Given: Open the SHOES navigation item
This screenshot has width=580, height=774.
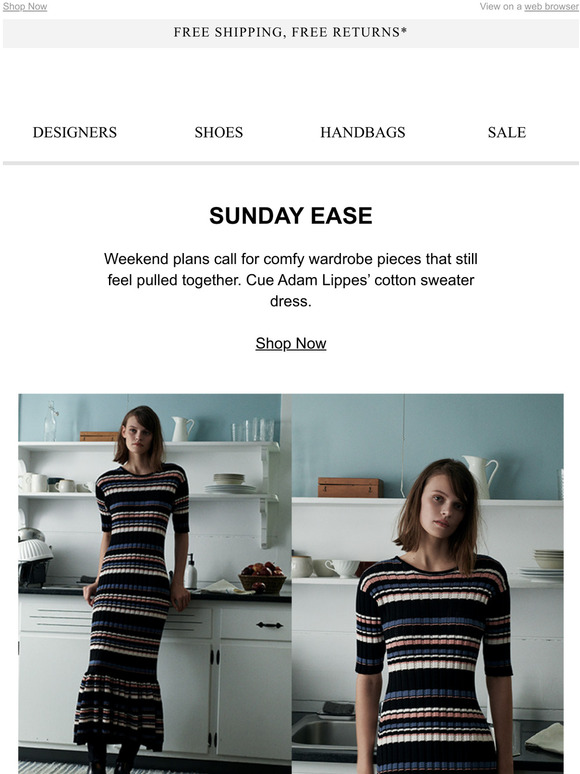Looking at the screenshot, I should pyautogui.click(x=219, y=132).
